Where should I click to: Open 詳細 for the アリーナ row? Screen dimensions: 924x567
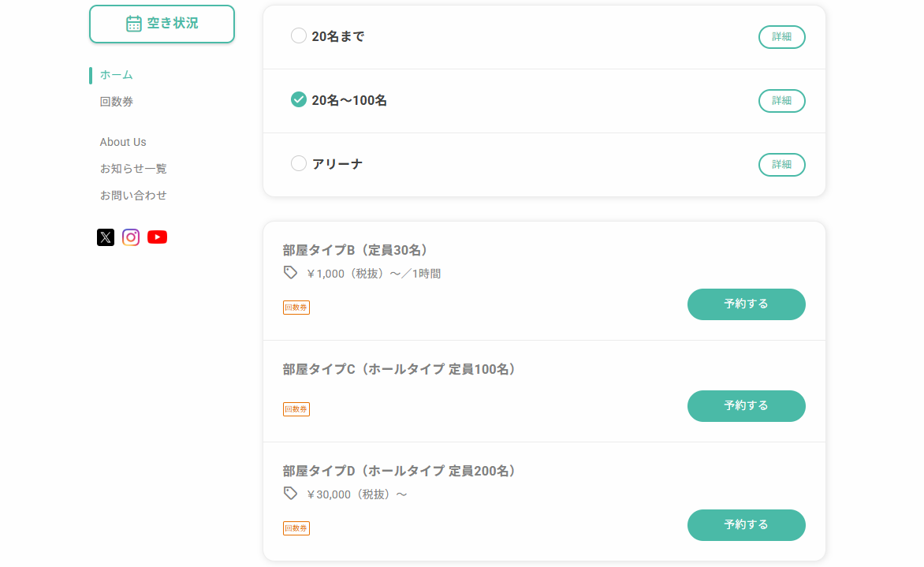(781, 165)
